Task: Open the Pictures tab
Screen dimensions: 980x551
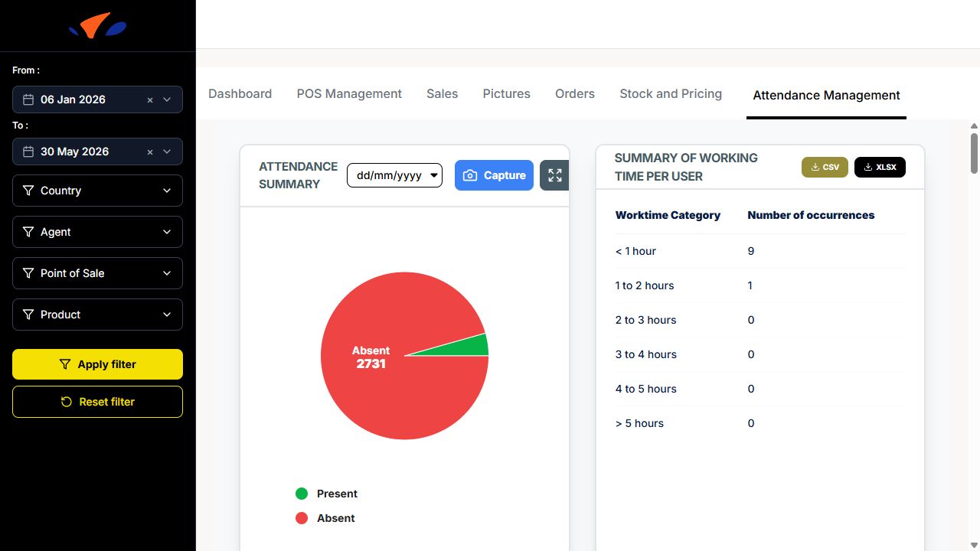Action: coord(506,93)
